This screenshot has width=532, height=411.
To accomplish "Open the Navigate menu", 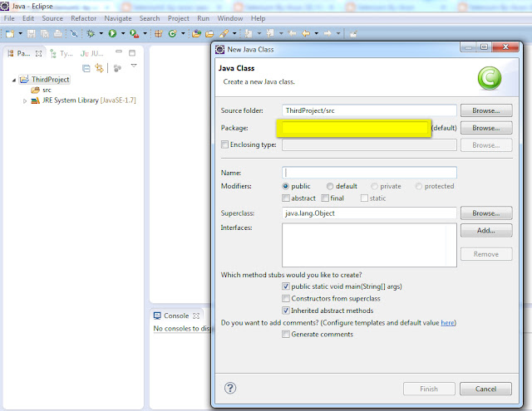I will pos(118,18).
